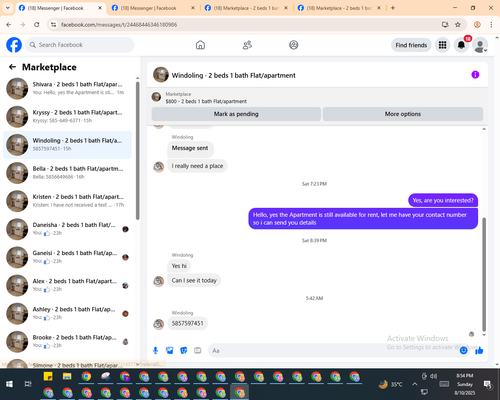This screenshot has width=500, height=400.
Task: Switch to the fourth tab Marketplace listing
Action: pyautogui.click(x=339, y=8)
